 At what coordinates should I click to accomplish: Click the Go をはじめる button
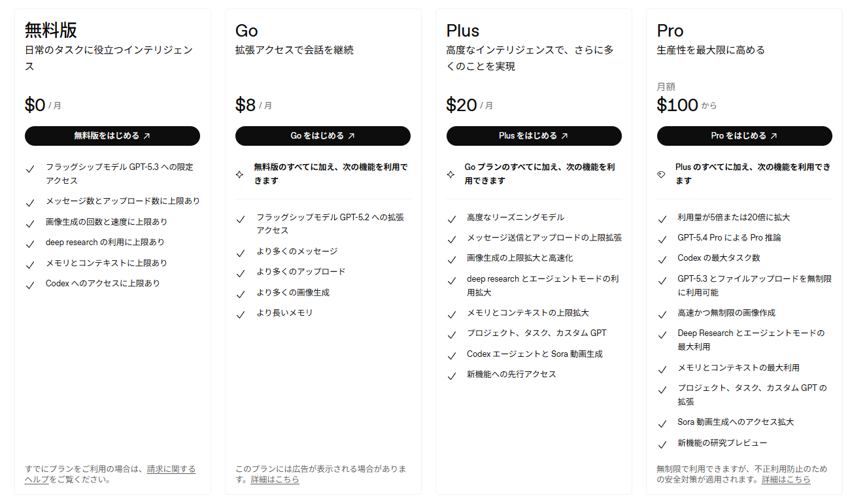[323, 136]
